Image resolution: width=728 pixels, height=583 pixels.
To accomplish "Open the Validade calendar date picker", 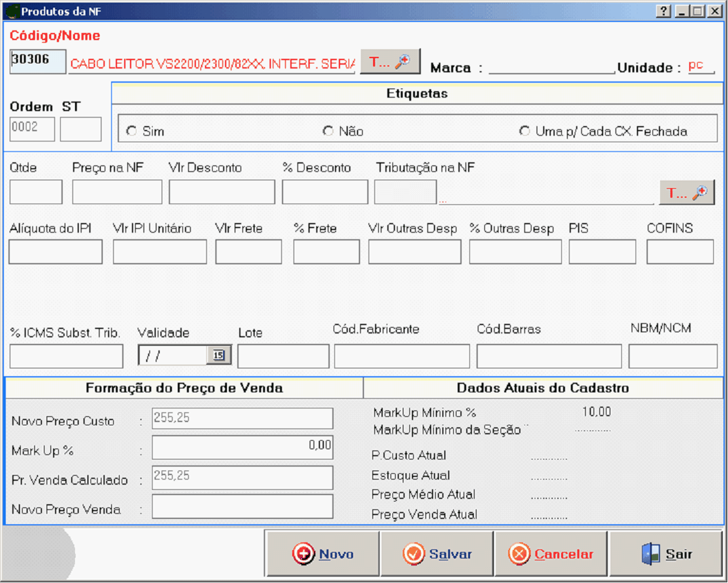I will pos(219,355).
